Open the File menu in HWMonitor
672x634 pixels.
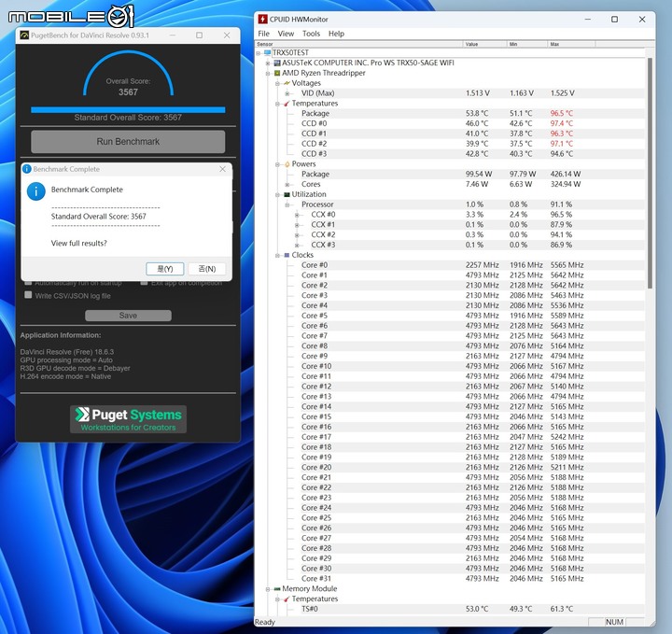(263, 34)
